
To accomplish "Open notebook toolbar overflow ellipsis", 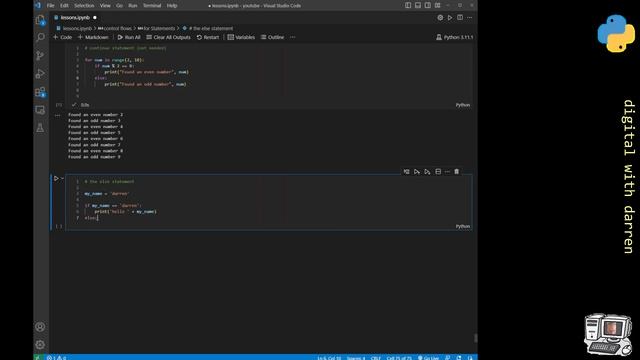I will (293, 37).
